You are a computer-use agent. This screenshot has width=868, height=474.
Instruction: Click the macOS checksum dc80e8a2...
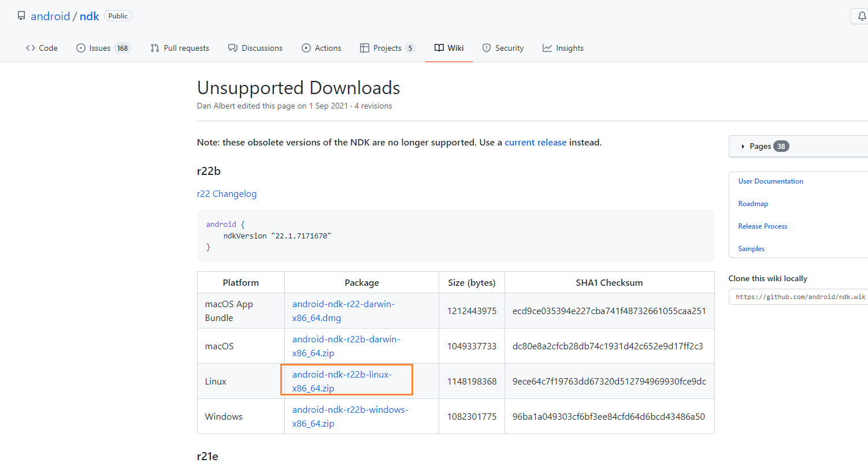pos(608,346)
